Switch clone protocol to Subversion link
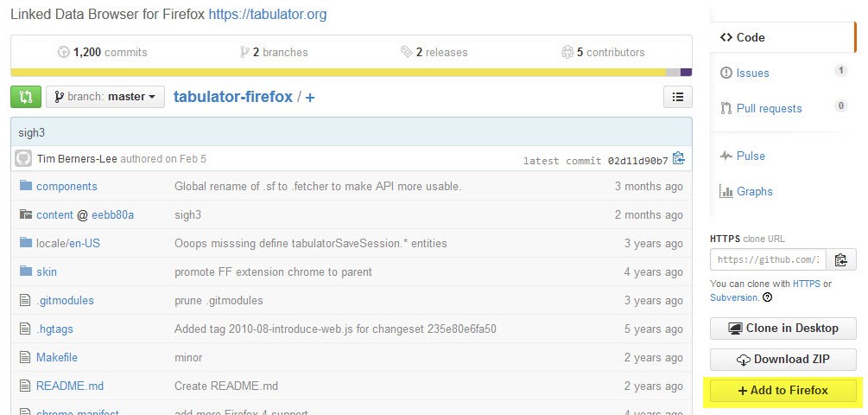The width and height of the screenshot is (868, 415). (733, 297)
